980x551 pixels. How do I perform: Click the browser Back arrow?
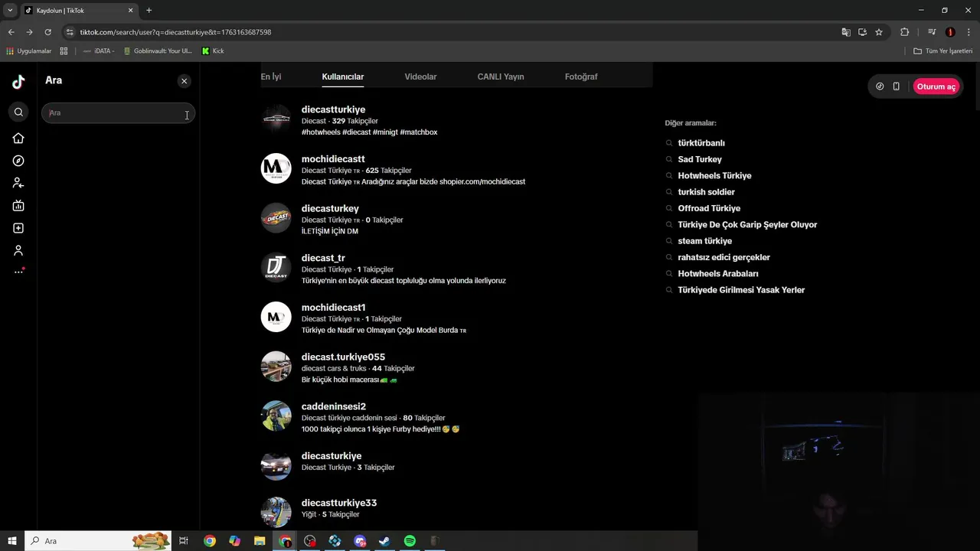[11, 32]
